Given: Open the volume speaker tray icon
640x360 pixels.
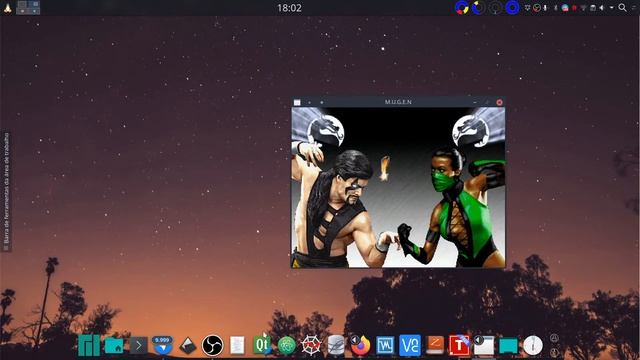Looking at the screenshot, I should [x=602, y=8].
